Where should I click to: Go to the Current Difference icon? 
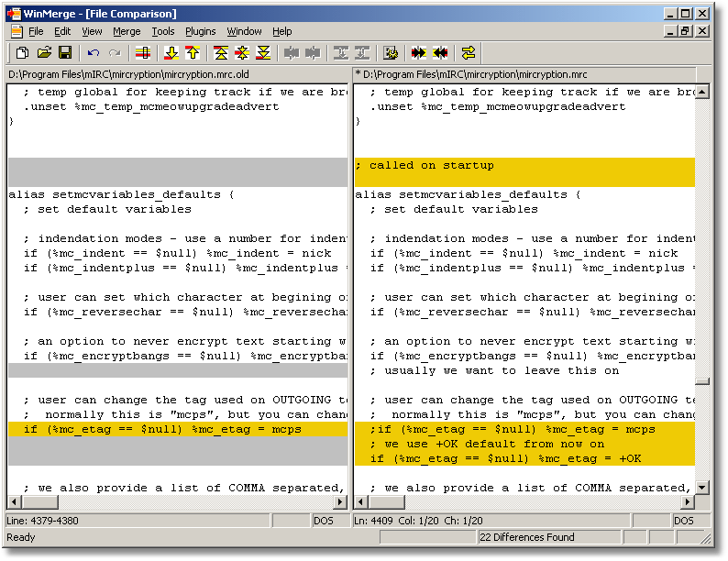242,53
